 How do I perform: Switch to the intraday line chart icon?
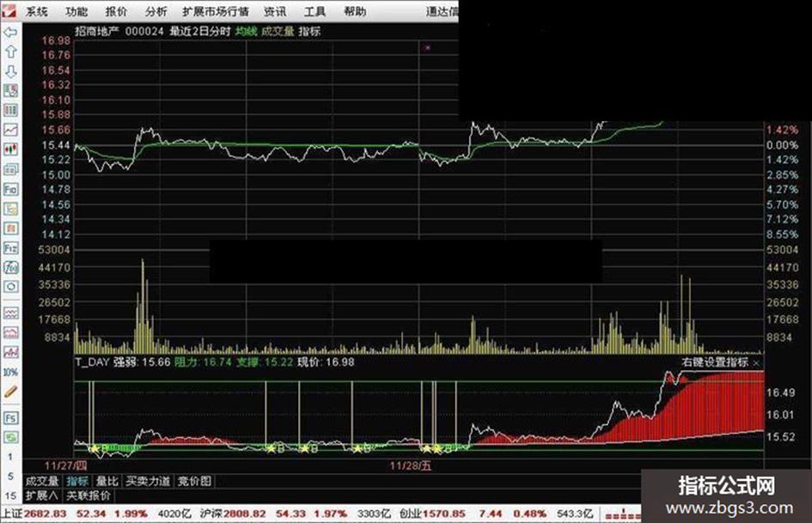(10, 130)
